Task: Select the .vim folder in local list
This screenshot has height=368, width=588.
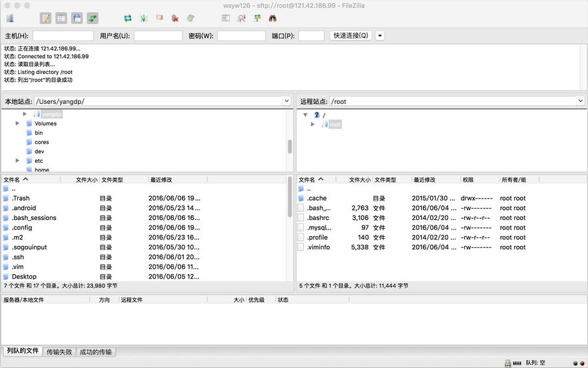Action: [17, 267]
